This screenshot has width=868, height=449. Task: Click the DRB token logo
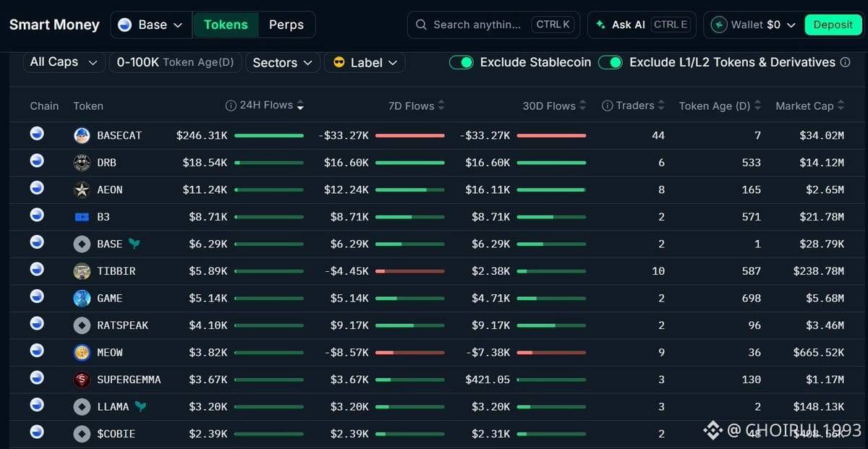pos(82,163)
